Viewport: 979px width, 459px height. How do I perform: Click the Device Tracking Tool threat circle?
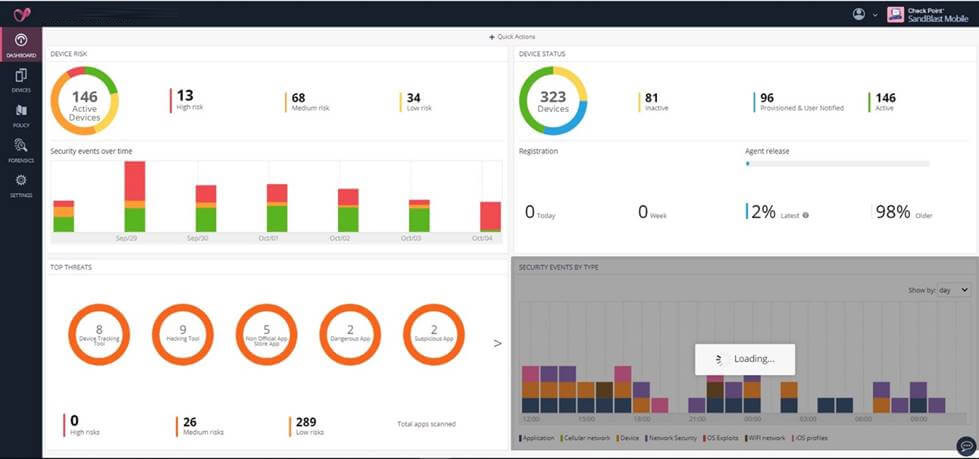[x=99, y=333]
